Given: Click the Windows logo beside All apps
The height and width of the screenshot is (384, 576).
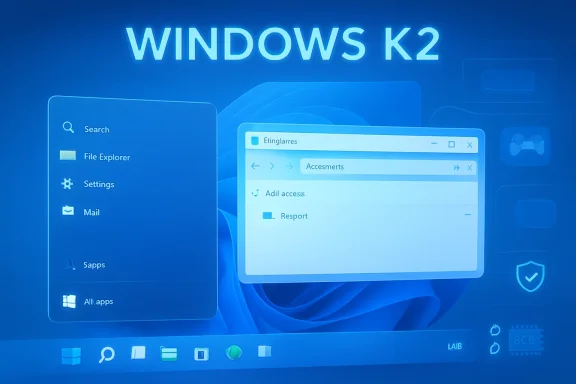Looking at the screenshot, I should [69, 301].
